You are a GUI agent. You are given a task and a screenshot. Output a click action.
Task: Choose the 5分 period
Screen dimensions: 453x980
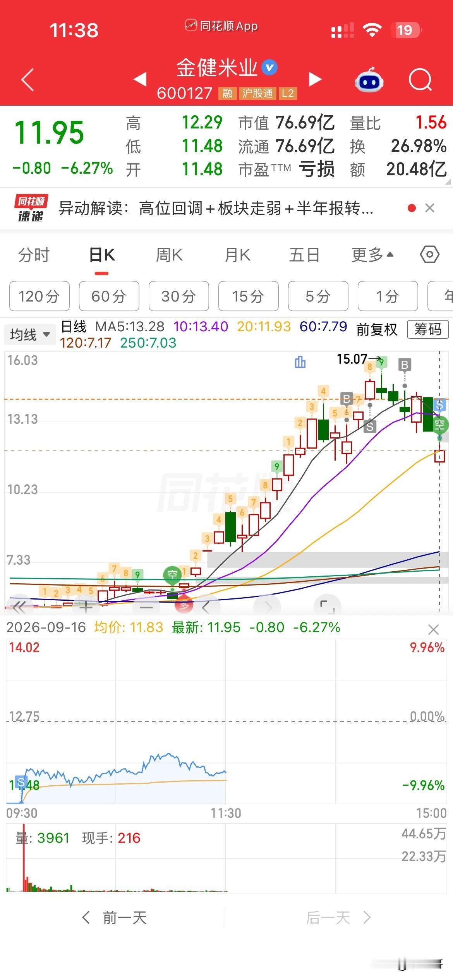click(x=318, y=296)
